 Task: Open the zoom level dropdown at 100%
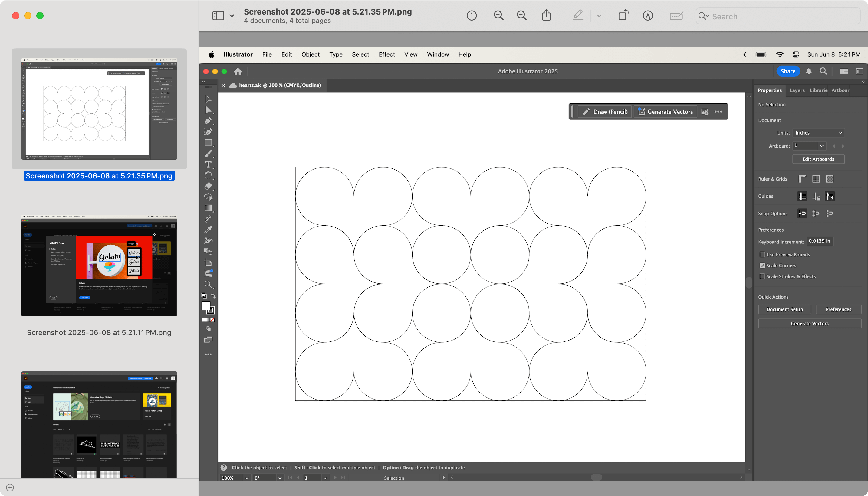pyautogui.click(x=246, y=478)
